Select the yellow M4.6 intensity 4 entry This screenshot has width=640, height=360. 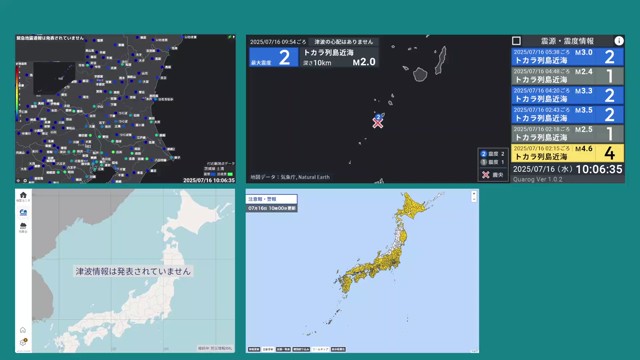click(567, 153)
